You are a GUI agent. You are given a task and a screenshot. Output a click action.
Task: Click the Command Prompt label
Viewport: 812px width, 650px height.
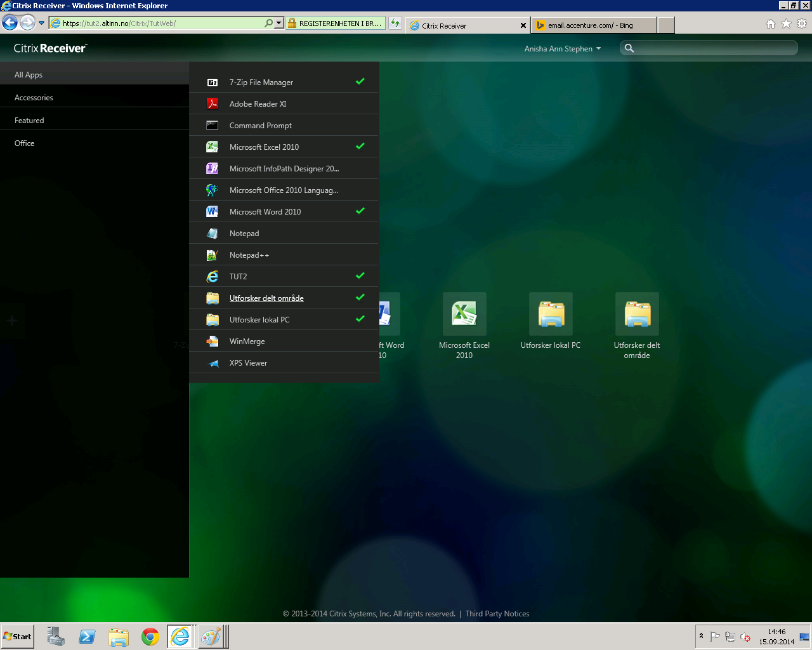261,126
